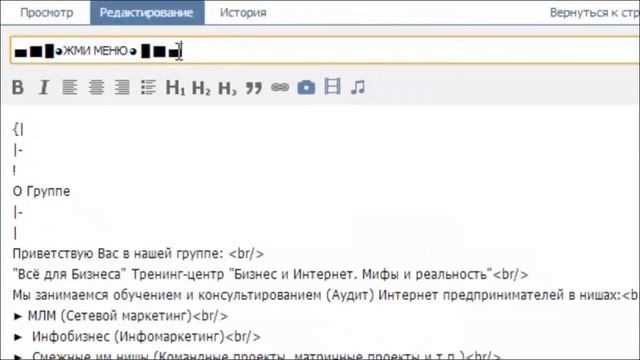
Task: Select the Редактирование tab
Action: [147, 13]
